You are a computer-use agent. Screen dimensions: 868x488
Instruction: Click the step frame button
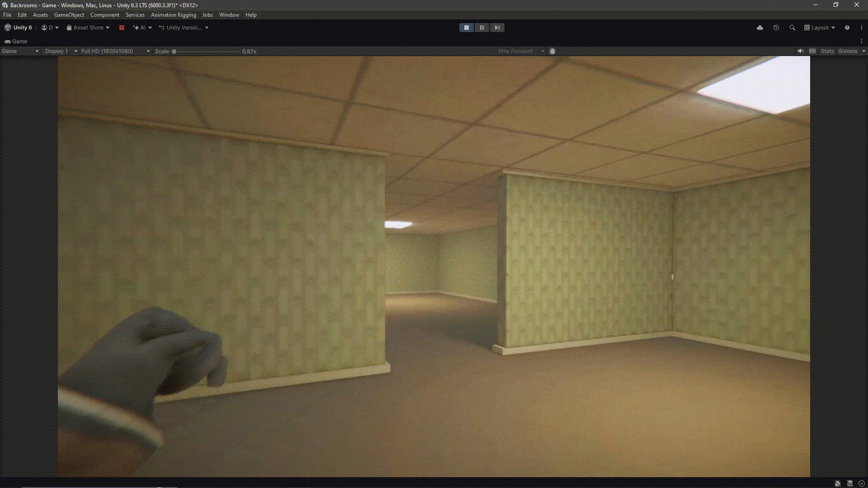(x=497, y=28)
